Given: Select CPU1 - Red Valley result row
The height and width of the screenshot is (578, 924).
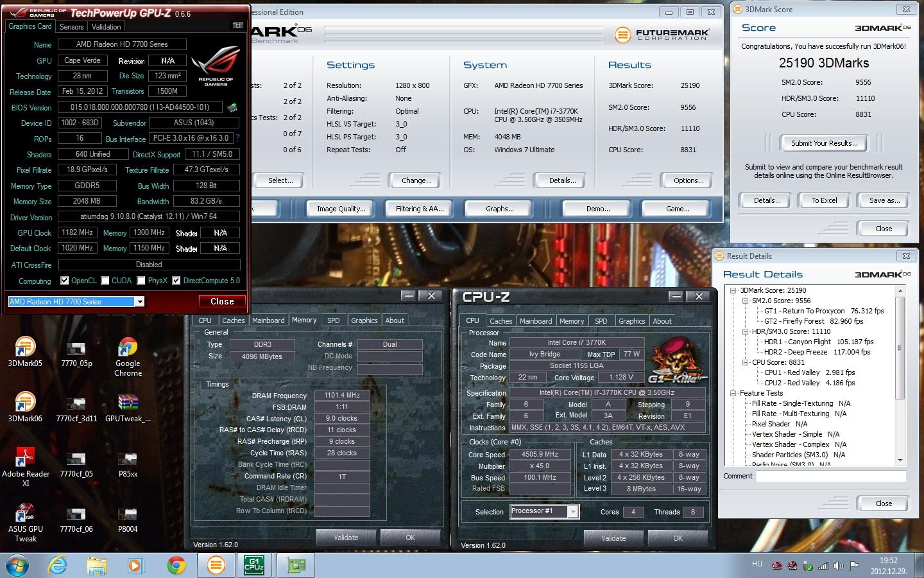Looking at the screenshot, I should [809, 372].
